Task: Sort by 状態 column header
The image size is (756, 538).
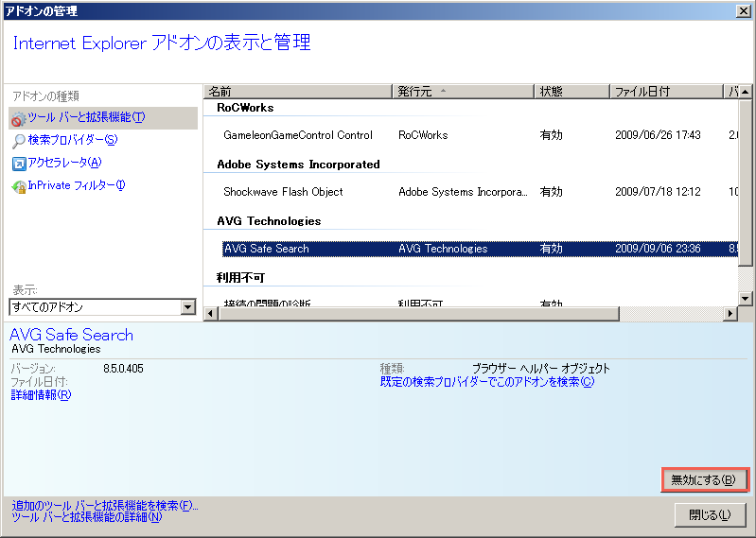Action: [x=572, y=91]
